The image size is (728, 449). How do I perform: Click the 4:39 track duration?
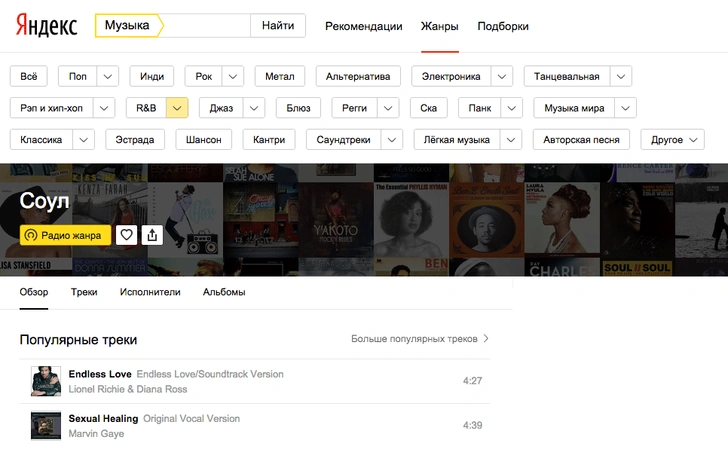tap(472, 425)
